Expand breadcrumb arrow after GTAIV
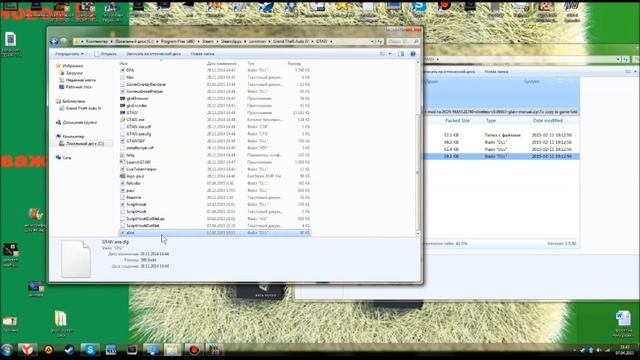 [331, 41]
